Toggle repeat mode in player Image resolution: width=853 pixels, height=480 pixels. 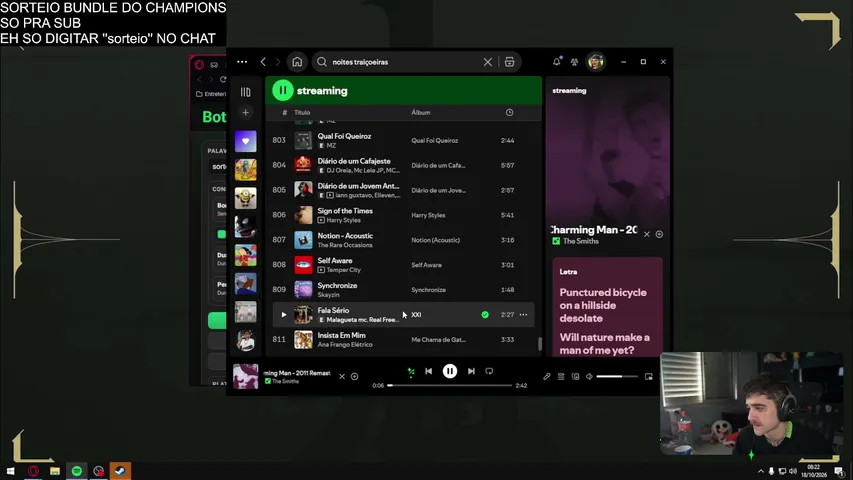click(x=489, y=371)
